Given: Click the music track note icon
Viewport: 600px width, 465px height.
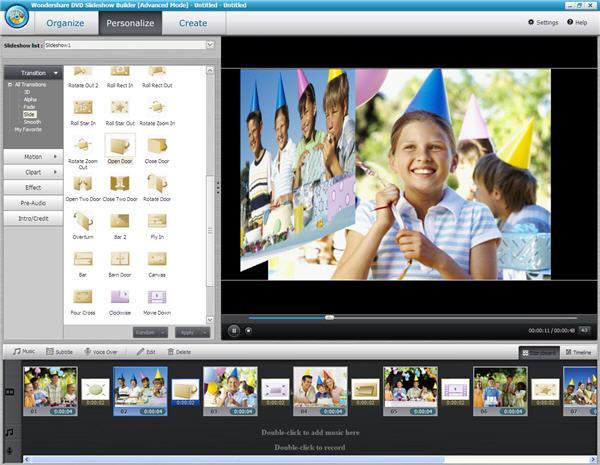Looking at the screenshot, I should pyautogui.click(x=10, y=432).
